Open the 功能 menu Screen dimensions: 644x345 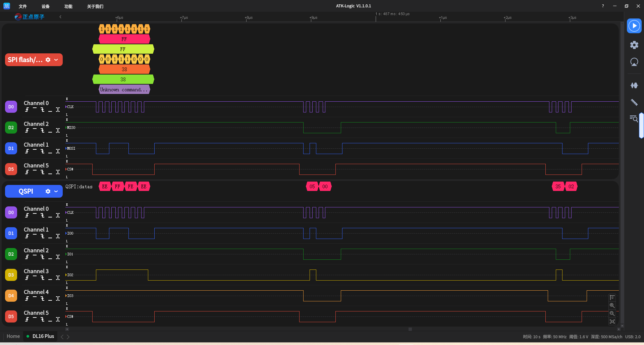(68, 6)
